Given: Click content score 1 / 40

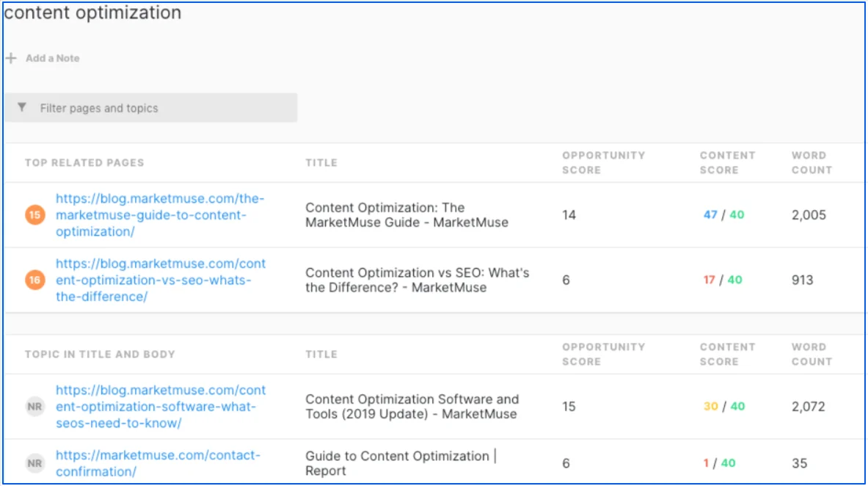Looking at the screenshot, I should click(719, 463).
